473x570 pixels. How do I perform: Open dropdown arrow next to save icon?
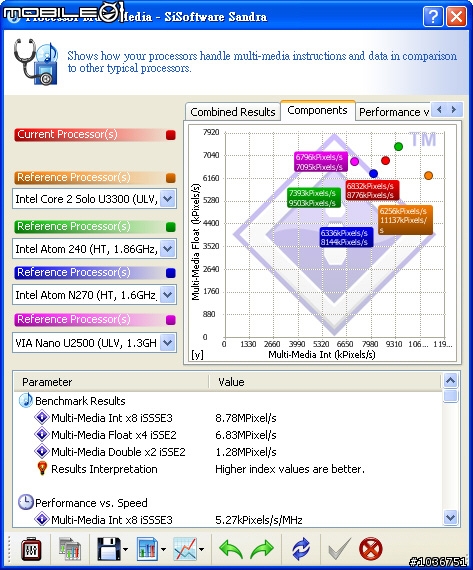pos(125,549)
